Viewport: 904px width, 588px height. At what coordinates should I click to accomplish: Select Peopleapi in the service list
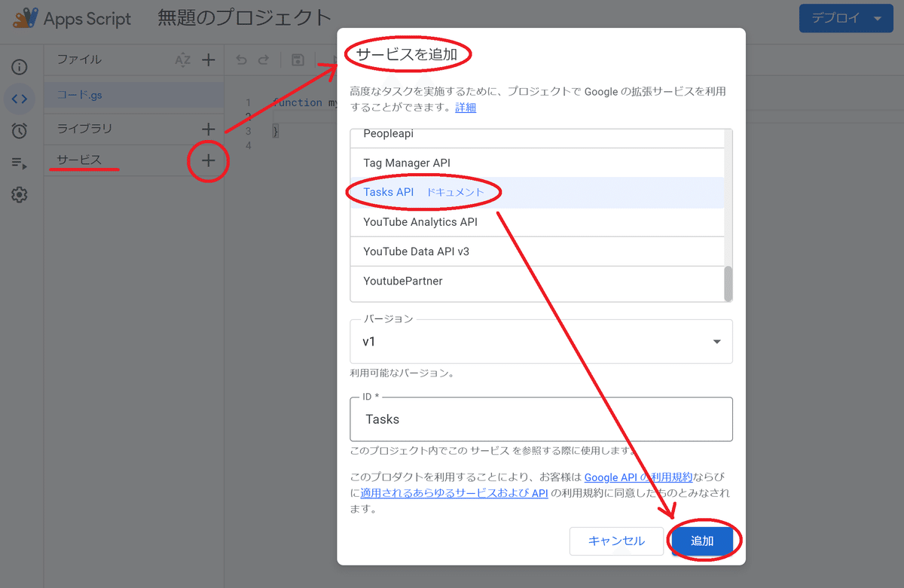tap(537, 137)
